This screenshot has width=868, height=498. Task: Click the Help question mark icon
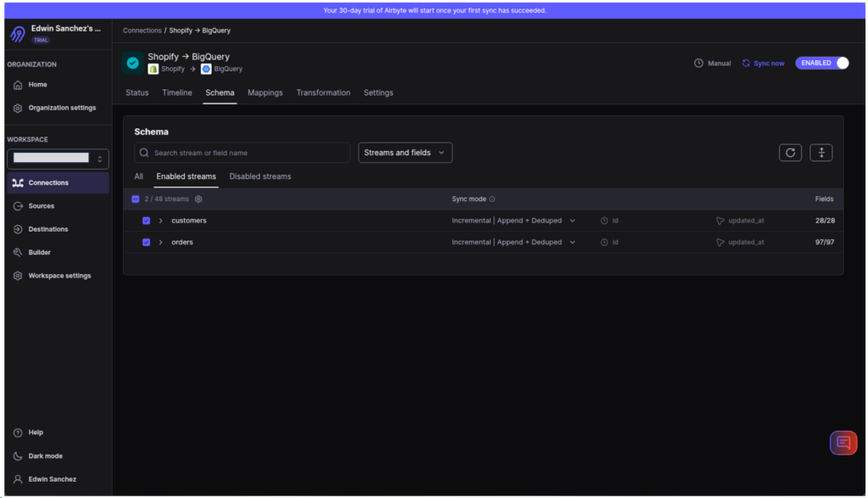[x=18, y=433]
